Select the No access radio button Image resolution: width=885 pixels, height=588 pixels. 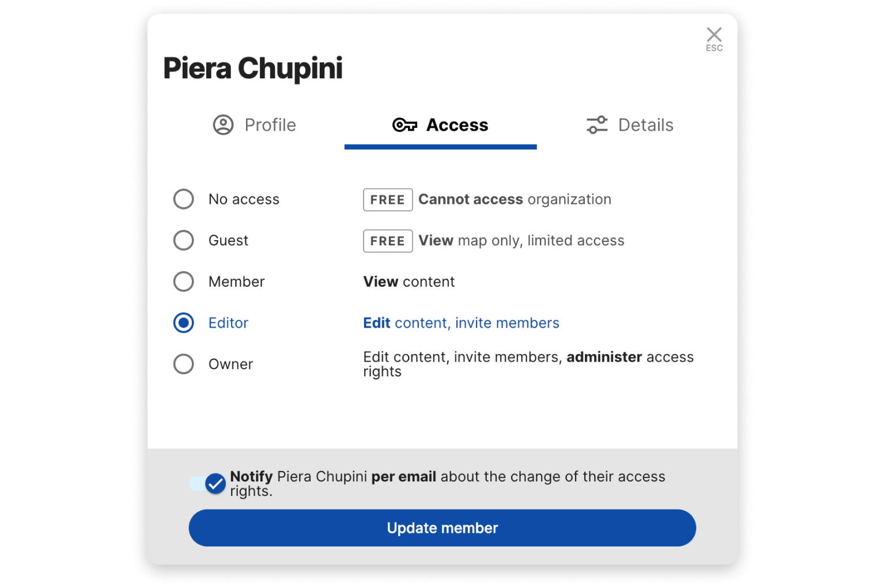(x=184, y=199)
